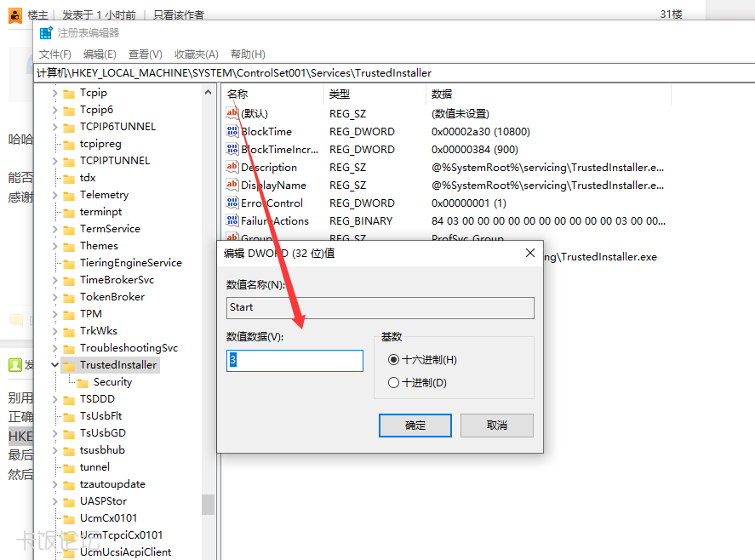
Task: Expand the TroubleshootingSvc tree node
Action: point(54,348)
